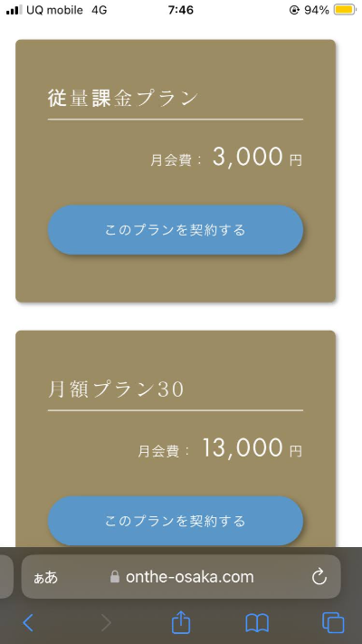Show open tabs overview icon
The height and width of the screenshot is (644, 362).
pyautogui.click(x=333, y=622)
